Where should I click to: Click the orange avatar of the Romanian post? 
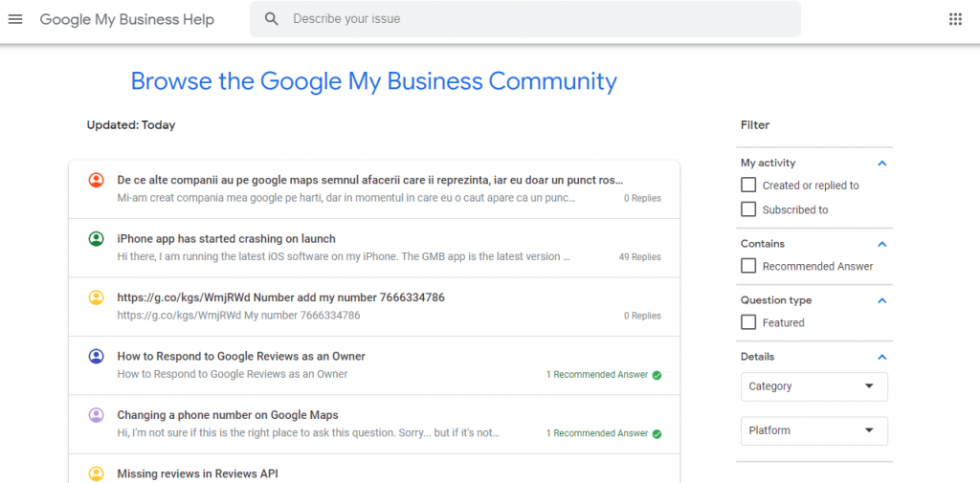tap(96, 180)
